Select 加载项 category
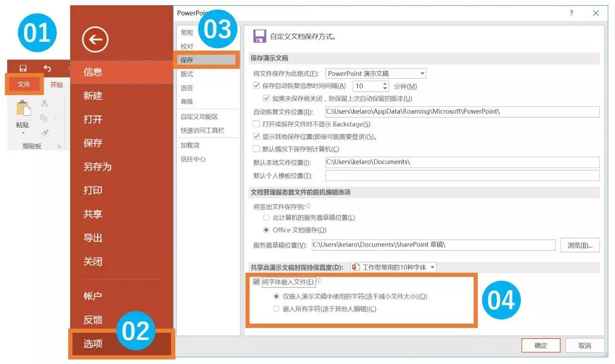This screenshot has height=364, width=615. click(190, 145)
